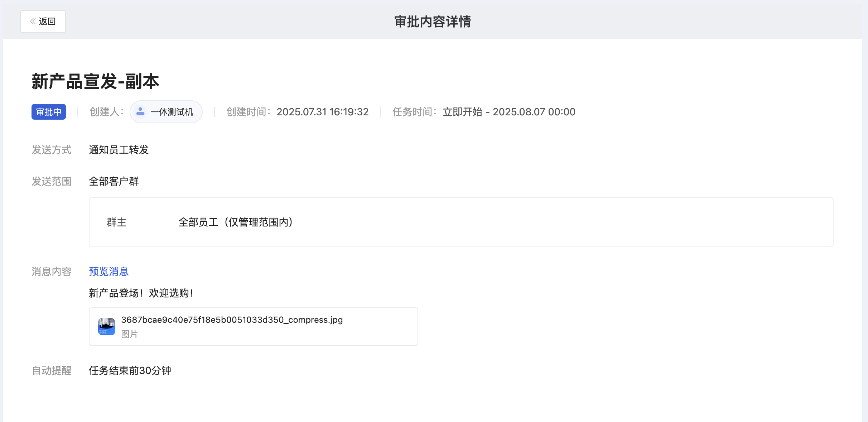Click the 自动提醒 label

pos(52,370)
